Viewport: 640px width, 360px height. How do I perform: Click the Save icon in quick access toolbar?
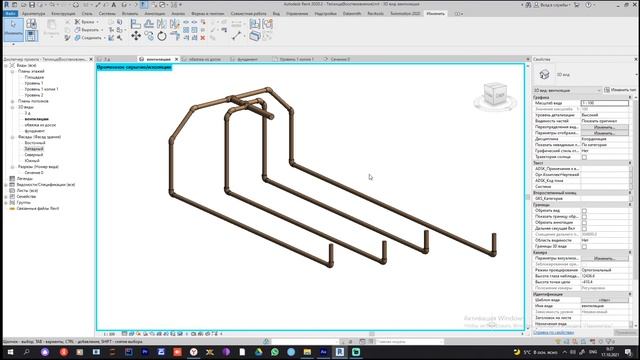[32, 5]
